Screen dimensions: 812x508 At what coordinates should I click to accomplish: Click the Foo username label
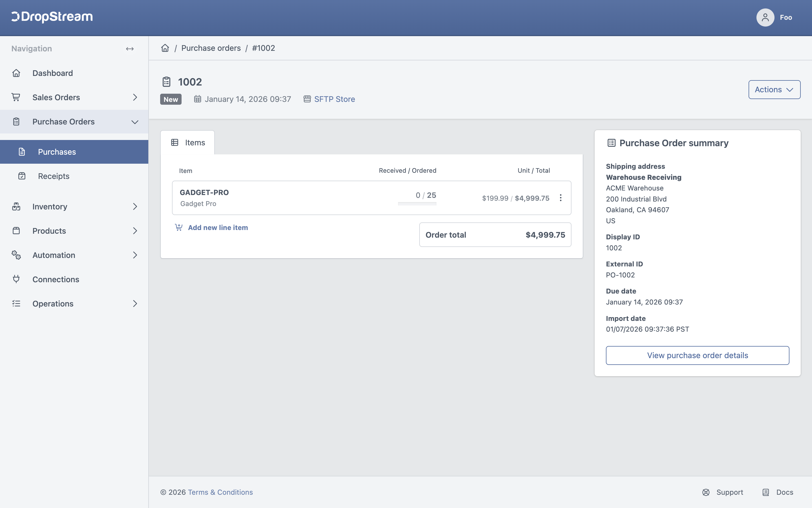[786, 17]
